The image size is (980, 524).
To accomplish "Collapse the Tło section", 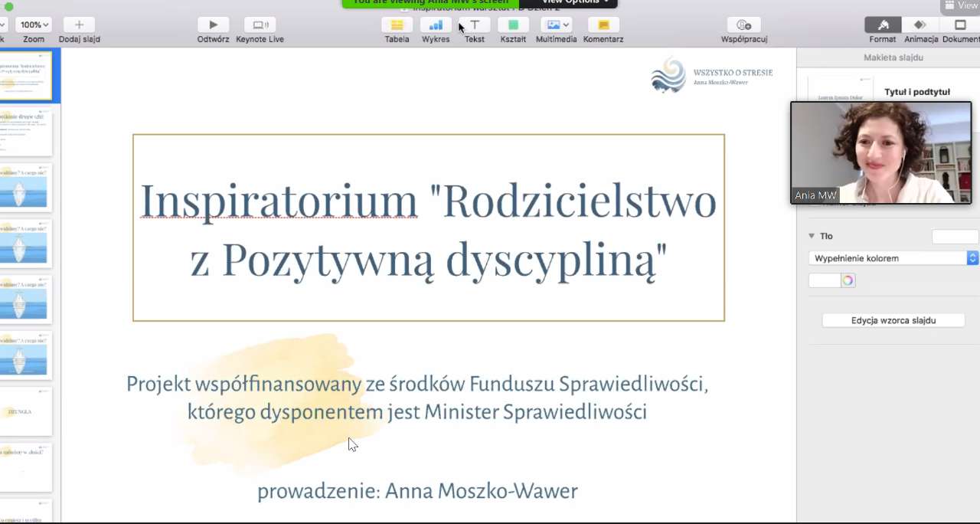I will pyautogui.click(x=812, y=236).
